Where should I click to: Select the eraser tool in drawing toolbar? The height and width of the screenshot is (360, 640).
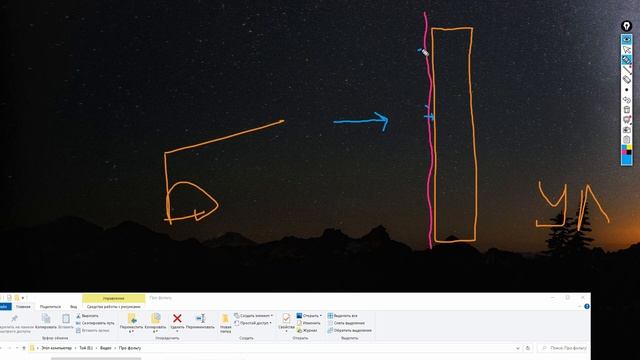627,80
